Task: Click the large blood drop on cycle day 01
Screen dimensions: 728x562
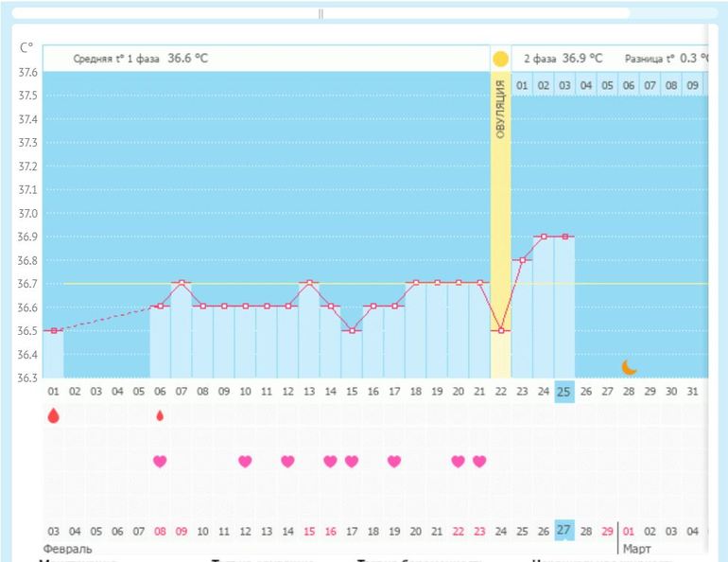Action: 53,415
